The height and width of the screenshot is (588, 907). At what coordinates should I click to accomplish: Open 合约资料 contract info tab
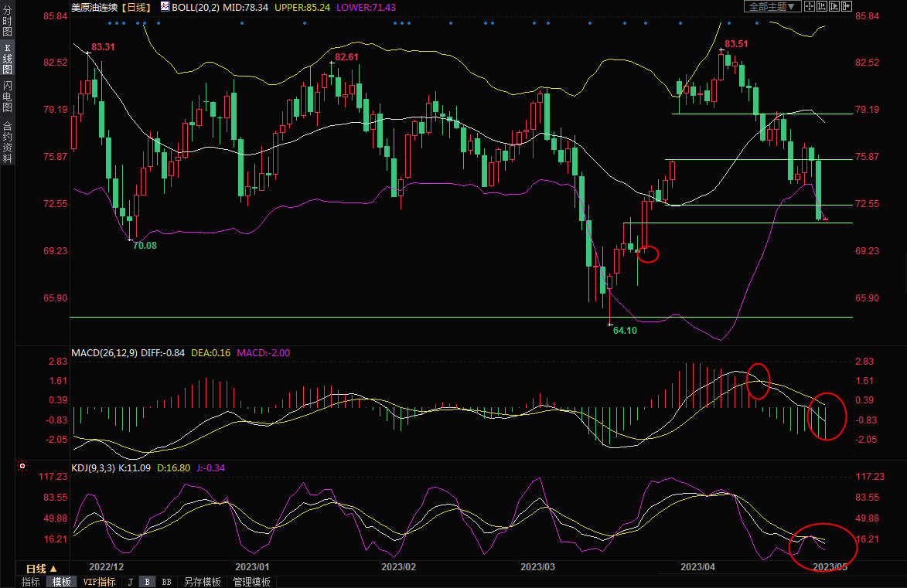(7, 142)
